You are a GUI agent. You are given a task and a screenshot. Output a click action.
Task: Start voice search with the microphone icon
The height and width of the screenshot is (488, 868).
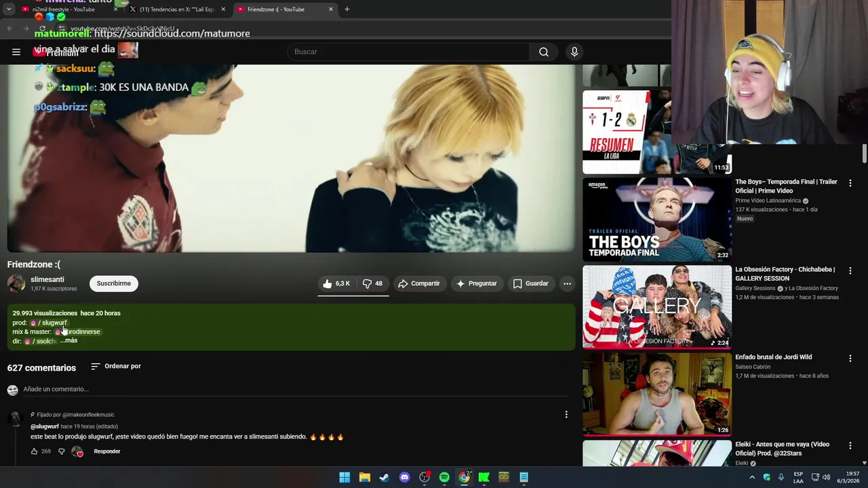(574, 52)
